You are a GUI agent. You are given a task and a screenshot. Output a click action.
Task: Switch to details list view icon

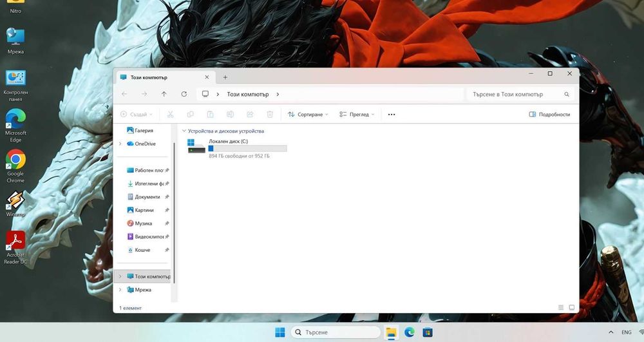(561, 307)
